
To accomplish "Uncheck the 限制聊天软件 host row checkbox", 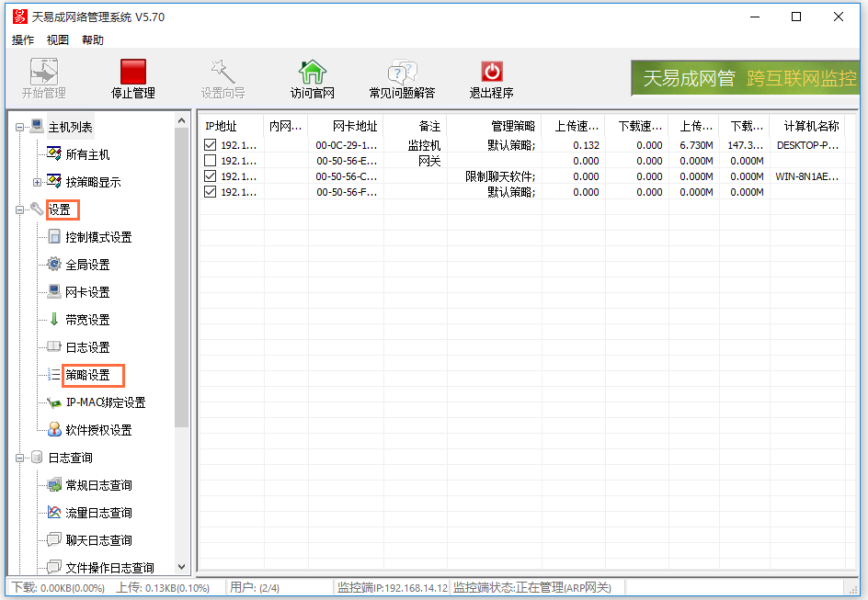I will 210,175.
